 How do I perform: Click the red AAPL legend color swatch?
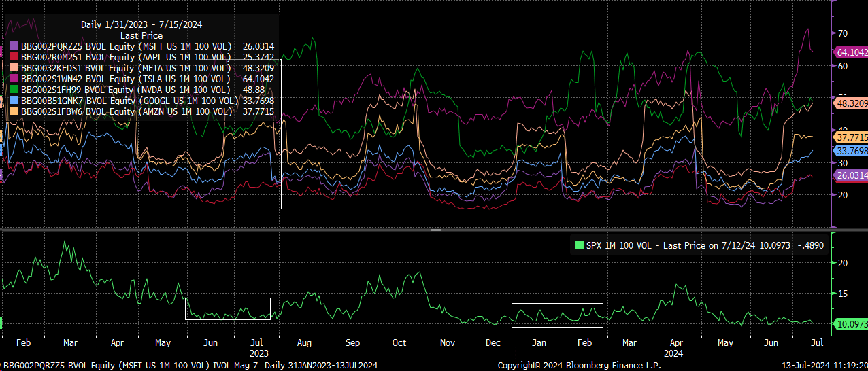click(x=14, y=57)
